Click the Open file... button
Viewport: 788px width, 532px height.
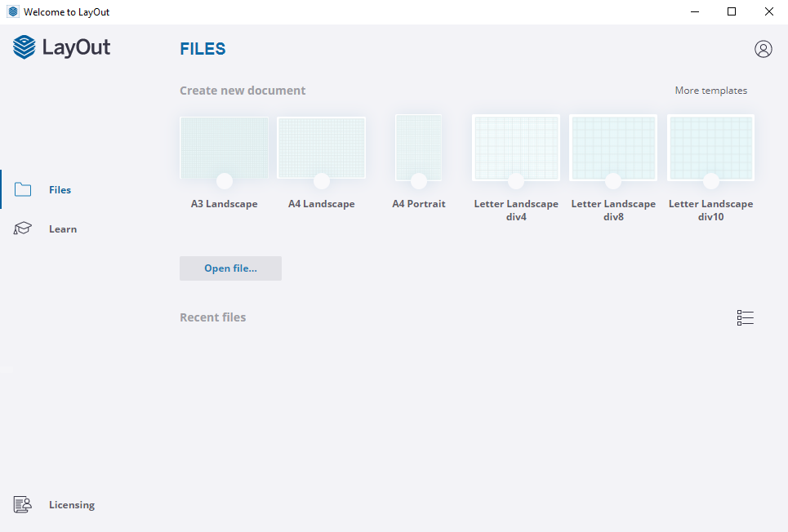click(x=230, y=268)
